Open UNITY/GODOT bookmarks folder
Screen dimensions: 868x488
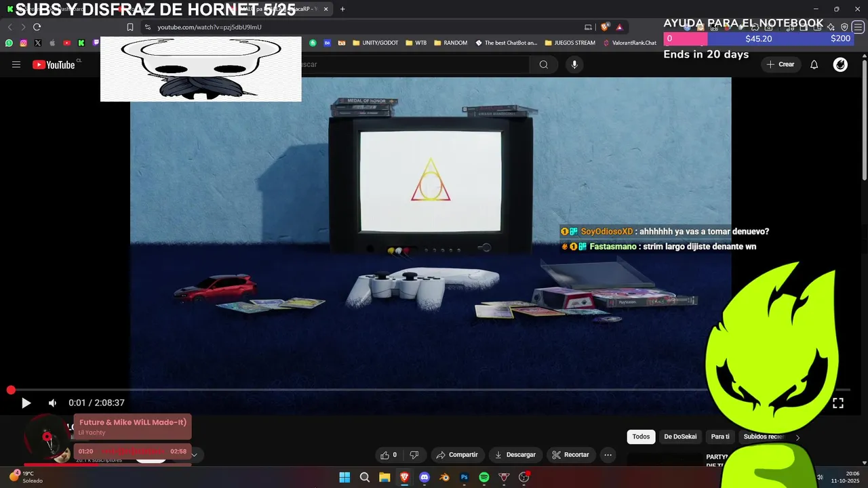tap(375, 43)
